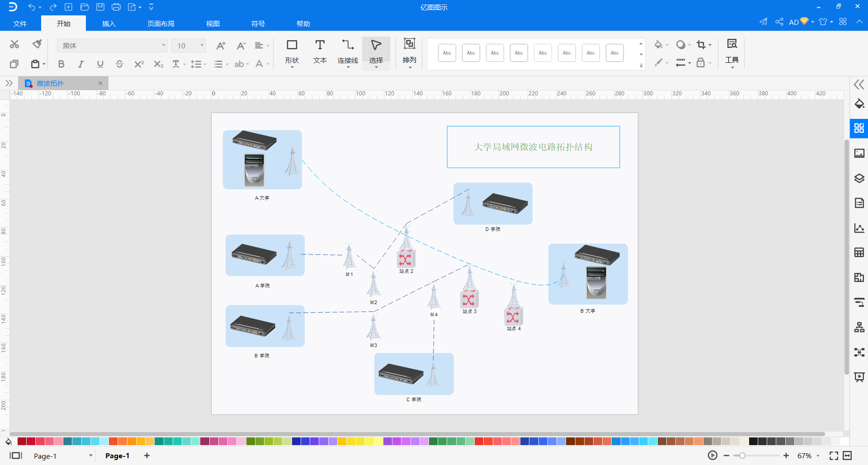Select the title box 大学局域网微波电路拓扑结构
The image size is (868, 465).
tap(533, 147)
